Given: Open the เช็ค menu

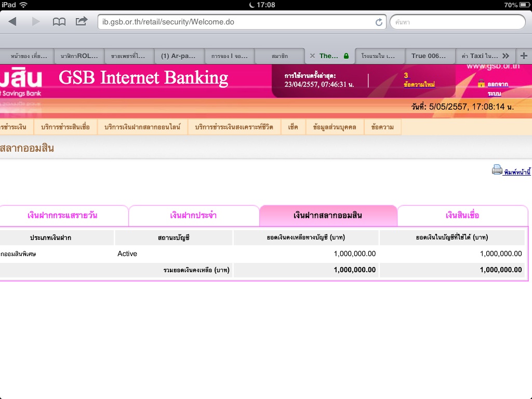Looking at the screenshot, I should click(x=293, y=127).
